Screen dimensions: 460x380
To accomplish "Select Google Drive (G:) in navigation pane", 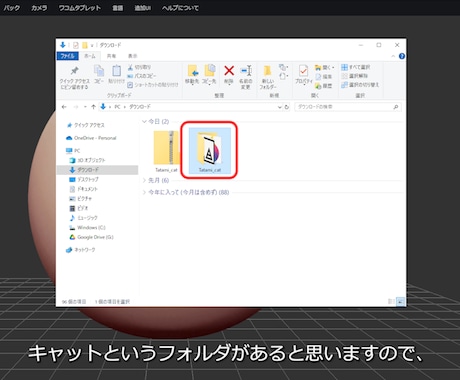I will pos(91,237).
